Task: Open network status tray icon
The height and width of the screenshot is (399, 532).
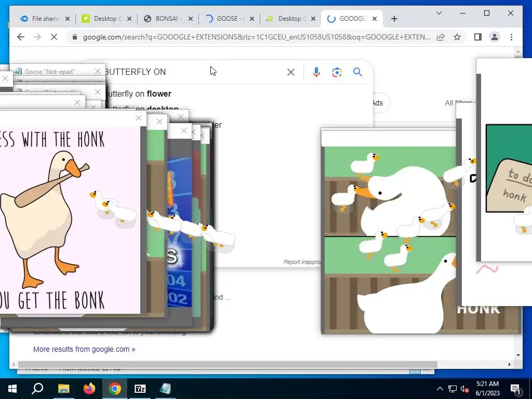Action: tap(453, 389)
